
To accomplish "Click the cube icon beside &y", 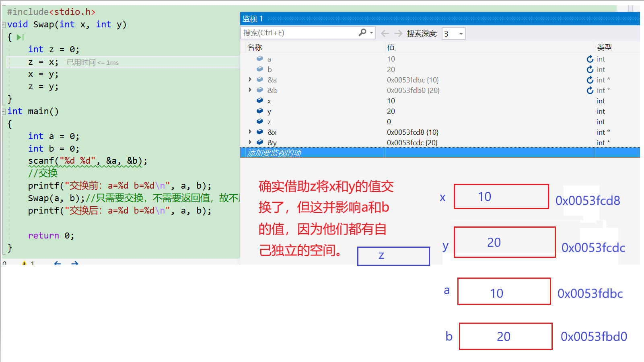I will pos(260,142).
